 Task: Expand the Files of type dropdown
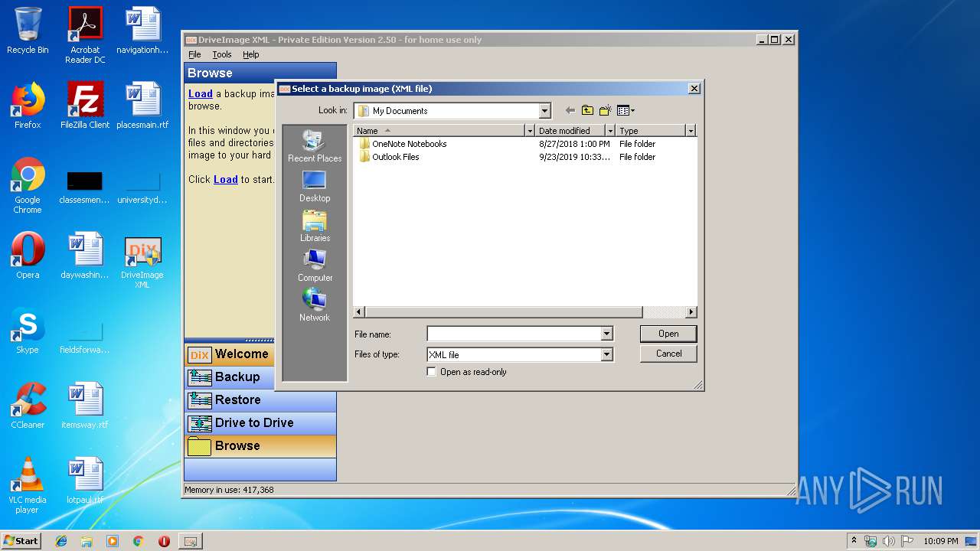[x=606, y=354]
